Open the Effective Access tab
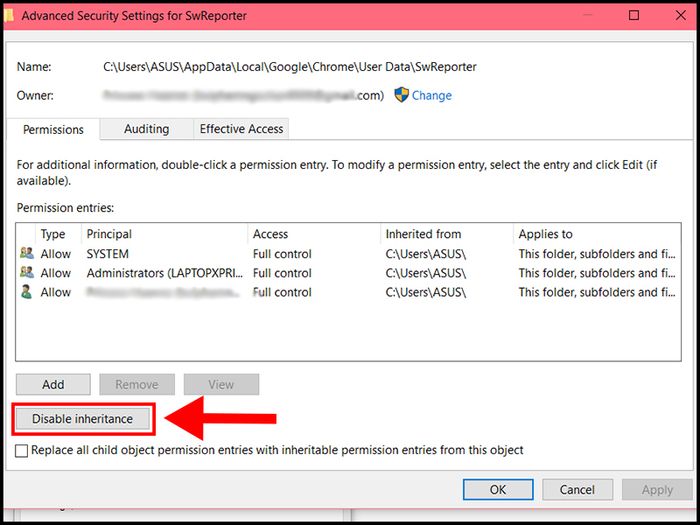Viewport: 700px width, 525px height. 241,129
